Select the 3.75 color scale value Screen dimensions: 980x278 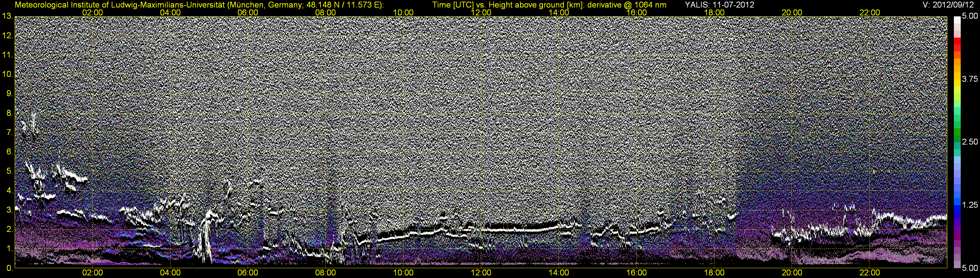point(970,79)
